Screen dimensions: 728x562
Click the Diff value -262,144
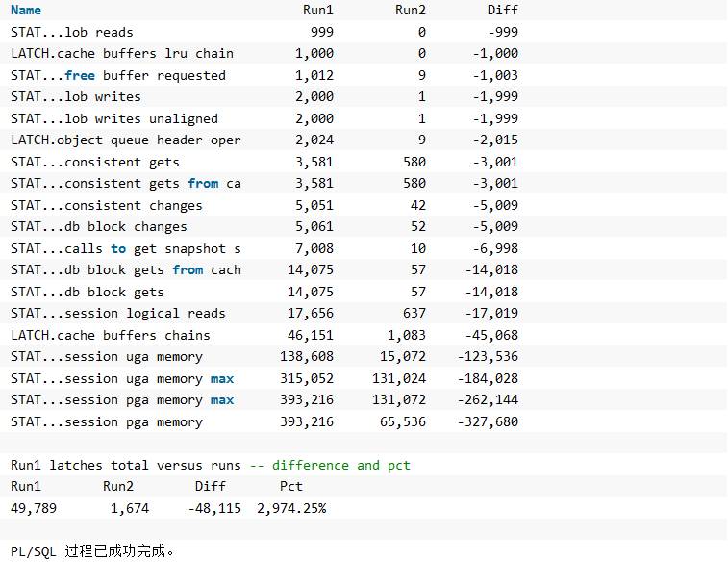tap(488, 400)
